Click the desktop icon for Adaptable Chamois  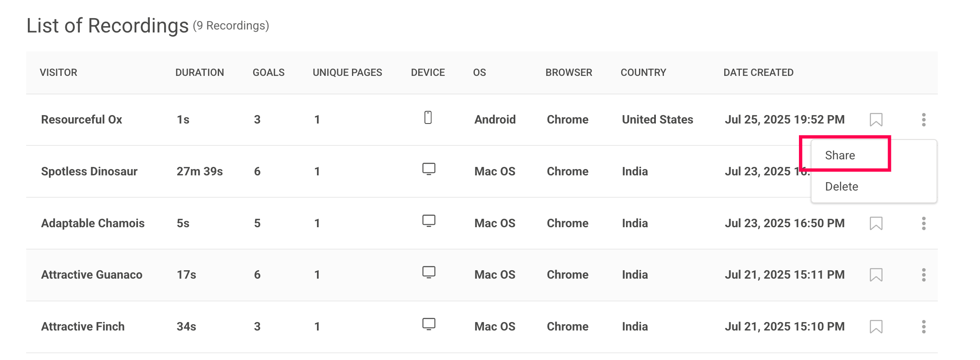[x=429, y=221]
